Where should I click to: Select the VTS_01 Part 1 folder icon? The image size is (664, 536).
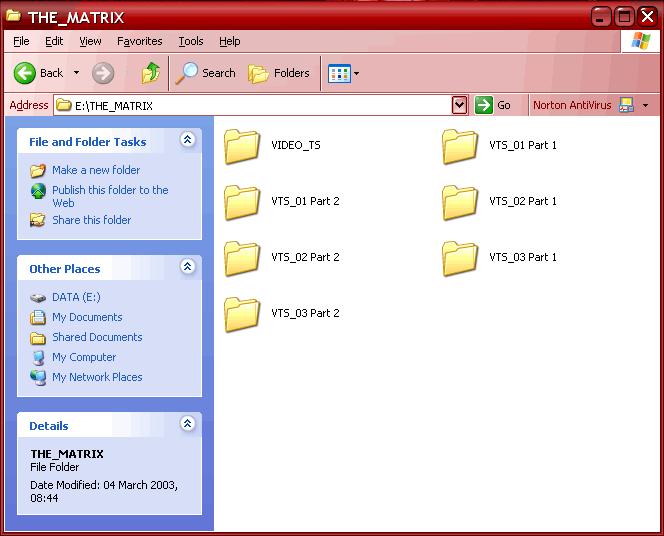tap(460, 146)
